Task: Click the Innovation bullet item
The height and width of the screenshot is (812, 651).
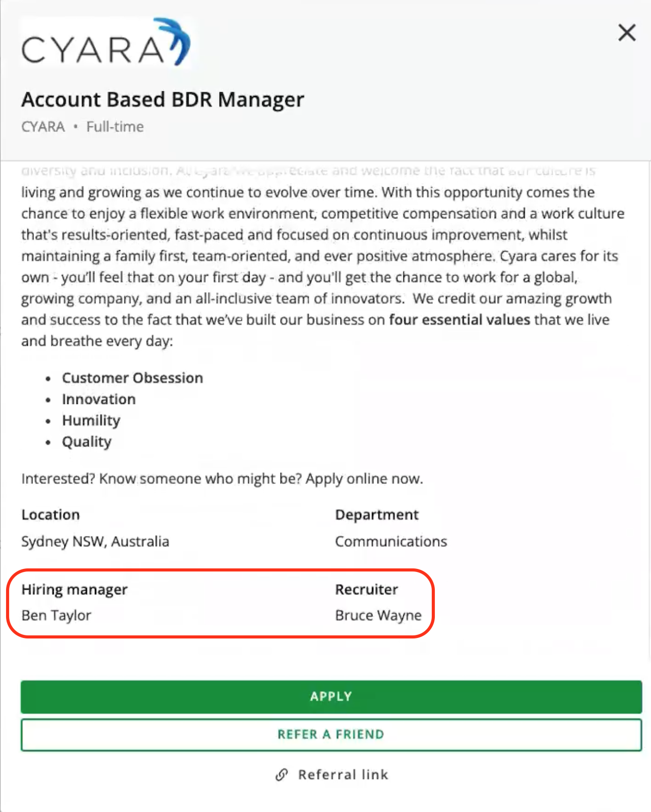Action: 98,399
